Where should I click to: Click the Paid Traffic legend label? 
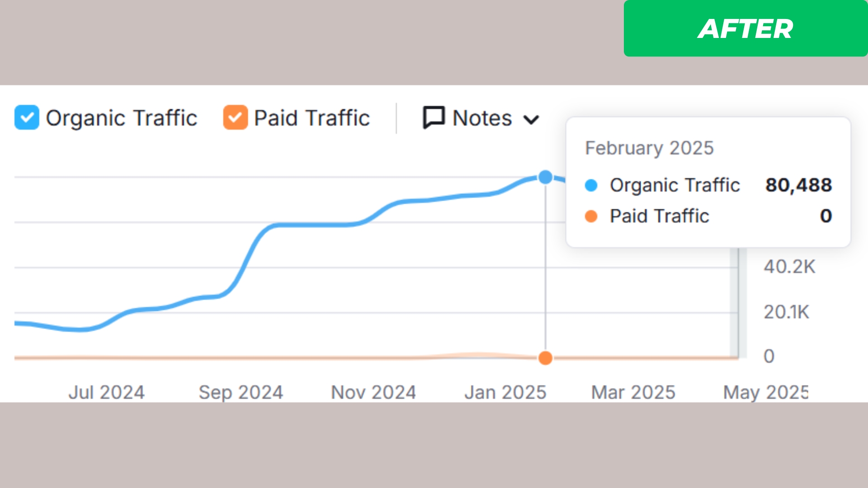point(311,118)
